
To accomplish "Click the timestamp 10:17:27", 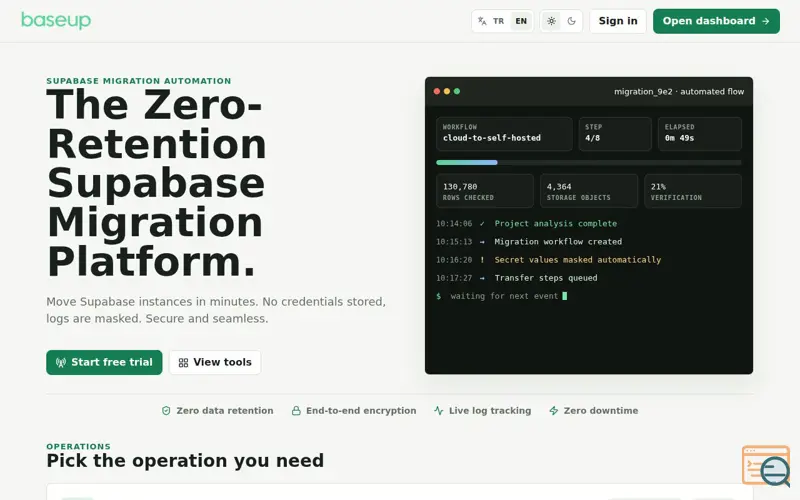I will (x=454, y=278).
